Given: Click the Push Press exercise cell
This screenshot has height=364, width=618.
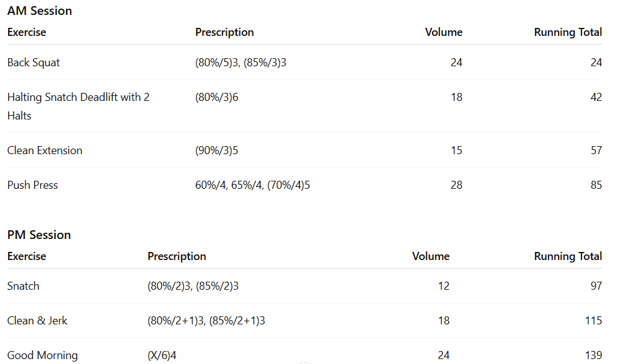Looking at the screenshot, I should [x=32, y=185].
